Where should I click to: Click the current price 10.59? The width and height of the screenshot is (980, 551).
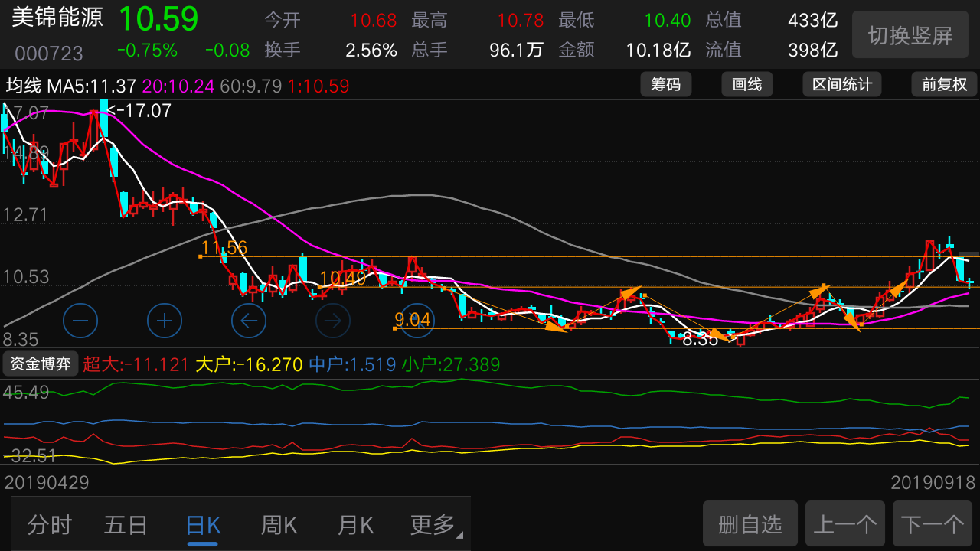[x=158, y=19]
